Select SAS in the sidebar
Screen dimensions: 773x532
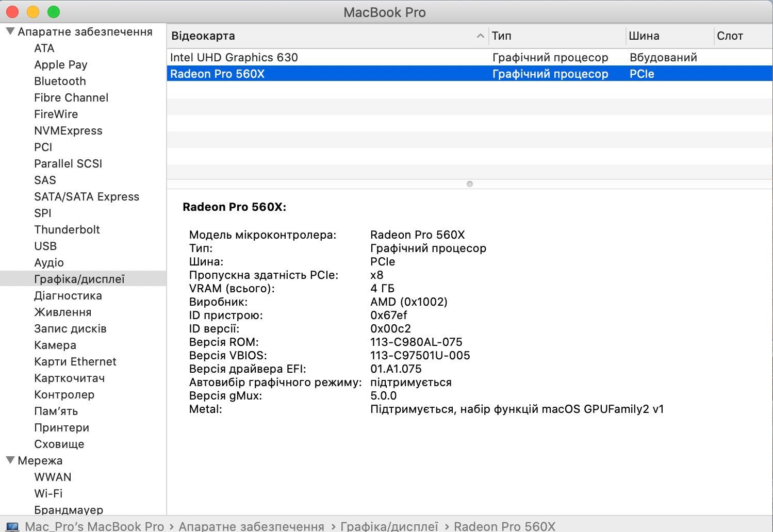(x=45, y=180)
